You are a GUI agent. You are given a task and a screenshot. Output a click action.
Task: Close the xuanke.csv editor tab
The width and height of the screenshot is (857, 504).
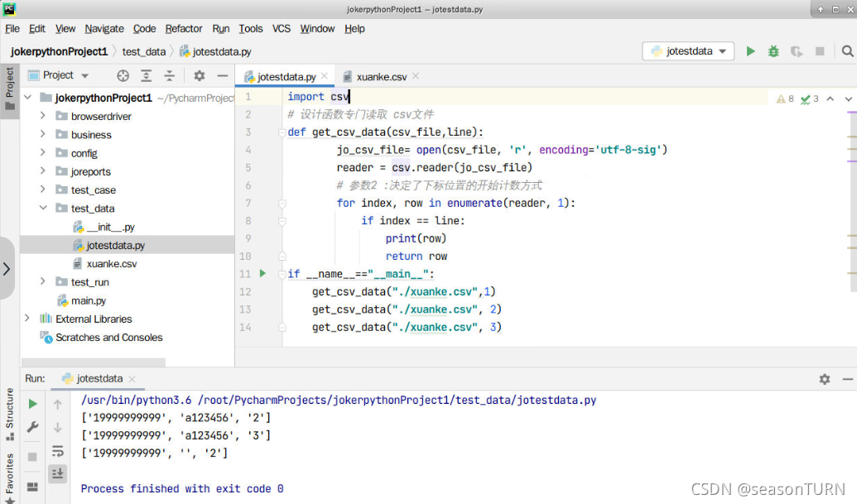point(416,76)
